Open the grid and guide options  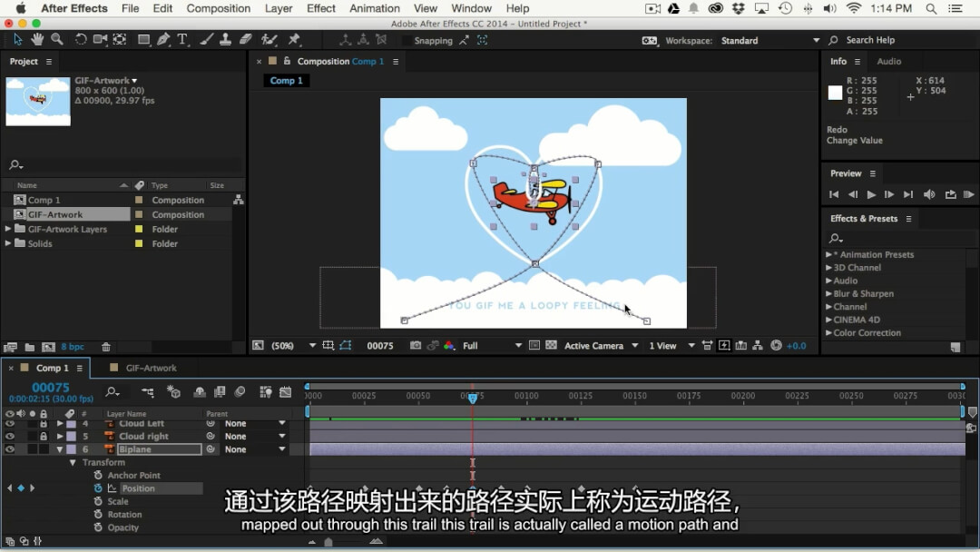pyautogui.click(x=328, y=346)
